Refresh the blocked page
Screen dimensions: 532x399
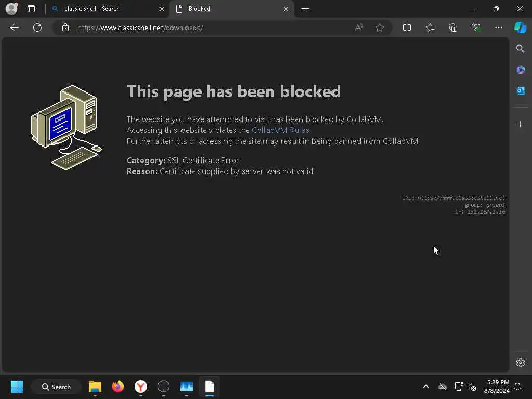pos(37,28)
